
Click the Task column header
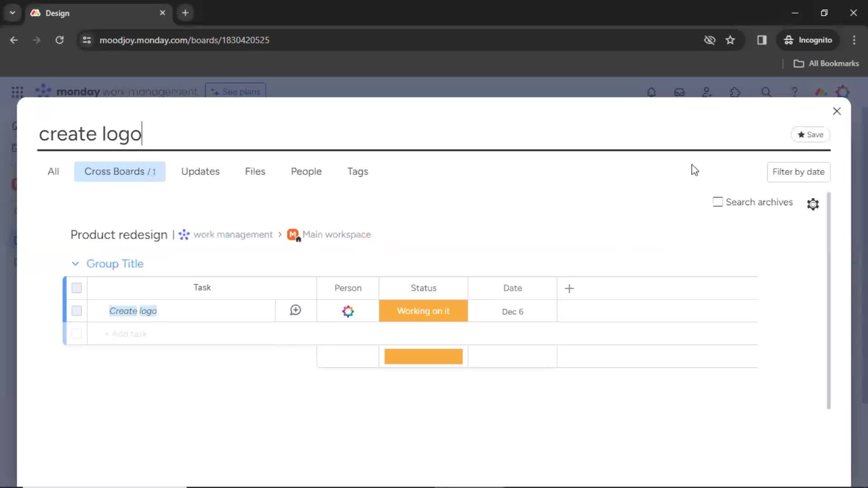202,288
